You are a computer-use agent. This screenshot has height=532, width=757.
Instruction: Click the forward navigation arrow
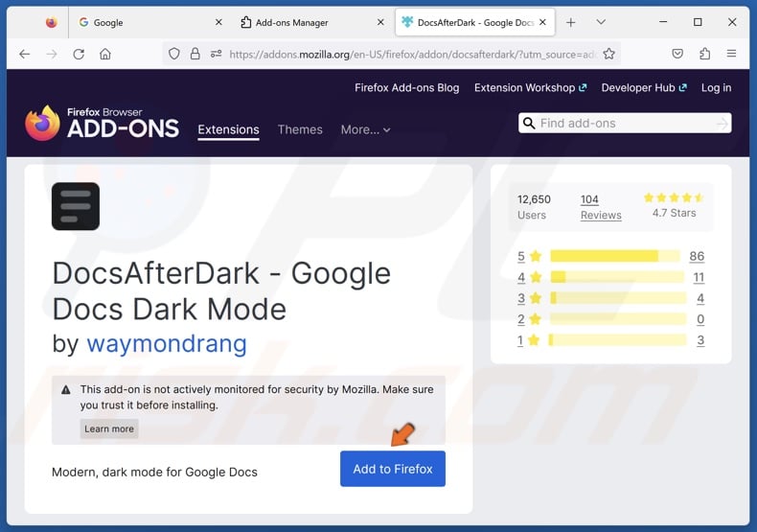(x=52, y=54)
